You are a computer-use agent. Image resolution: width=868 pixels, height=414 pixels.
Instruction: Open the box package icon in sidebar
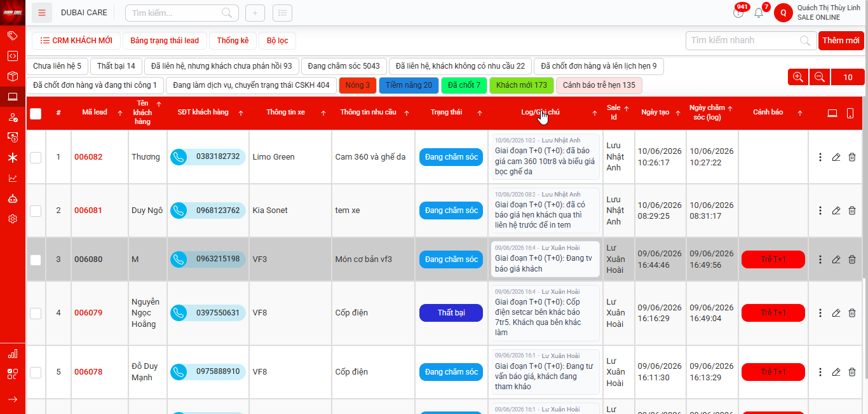(12, 76)
